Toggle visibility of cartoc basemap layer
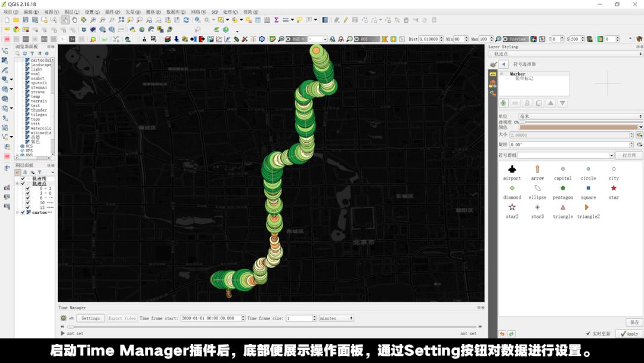The image size is (644, 363). tap(23, 213)
